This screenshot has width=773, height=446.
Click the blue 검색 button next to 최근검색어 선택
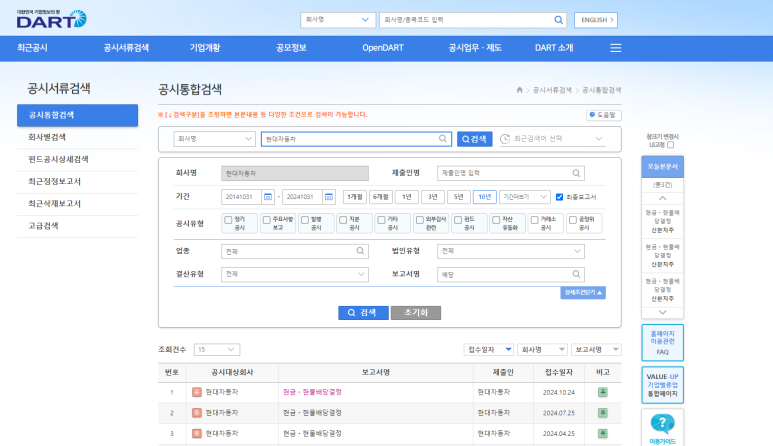474,139
